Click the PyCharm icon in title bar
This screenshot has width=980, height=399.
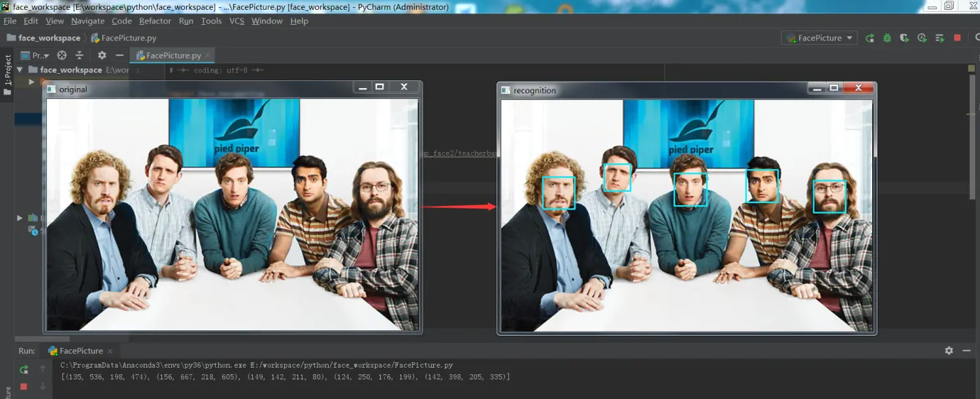pos(6,7)
